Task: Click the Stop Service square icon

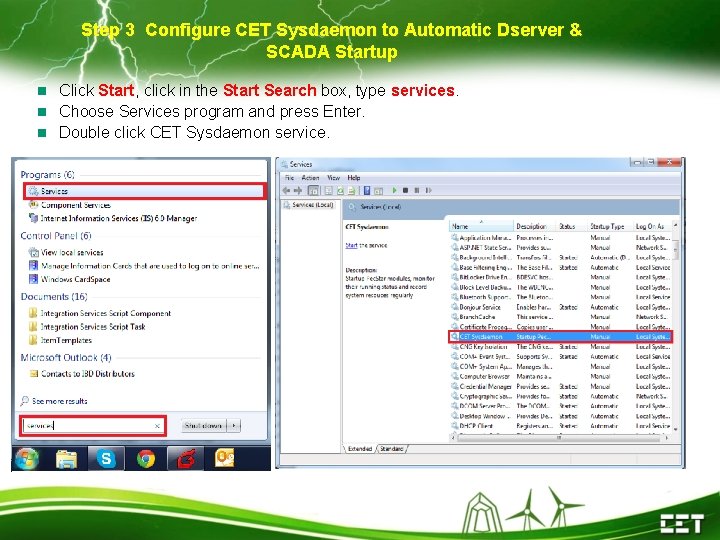Action: click(405, 190)
